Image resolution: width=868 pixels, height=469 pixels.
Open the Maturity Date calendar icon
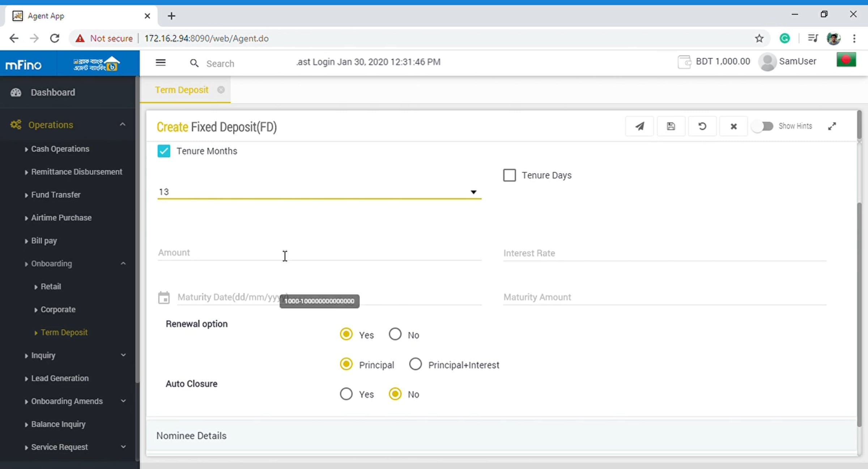click(164, 298)
